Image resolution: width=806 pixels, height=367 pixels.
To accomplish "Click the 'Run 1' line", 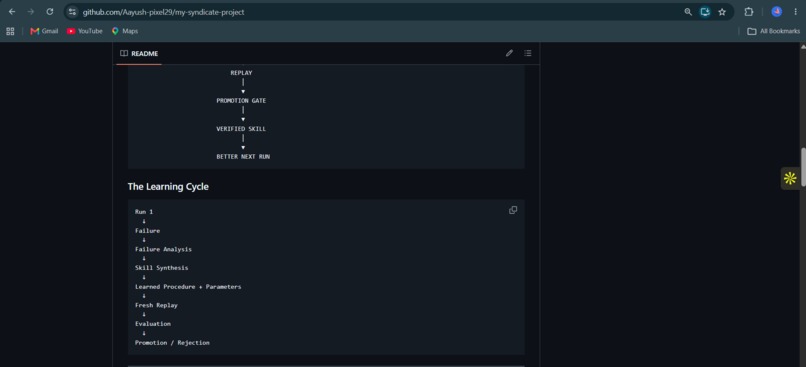I will pyautogui.click(x=144, y=212).
